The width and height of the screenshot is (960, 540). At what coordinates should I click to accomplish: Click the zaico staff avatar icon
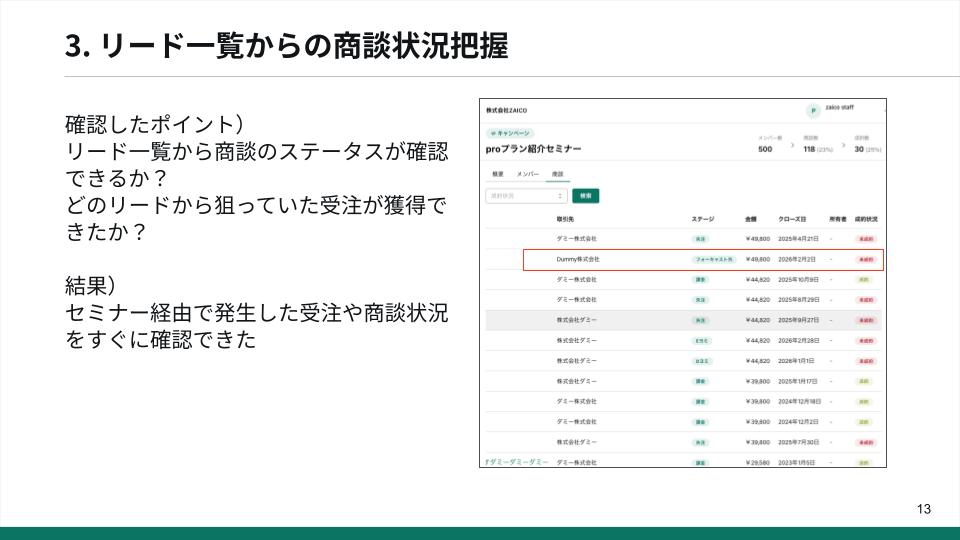[813, 110]
